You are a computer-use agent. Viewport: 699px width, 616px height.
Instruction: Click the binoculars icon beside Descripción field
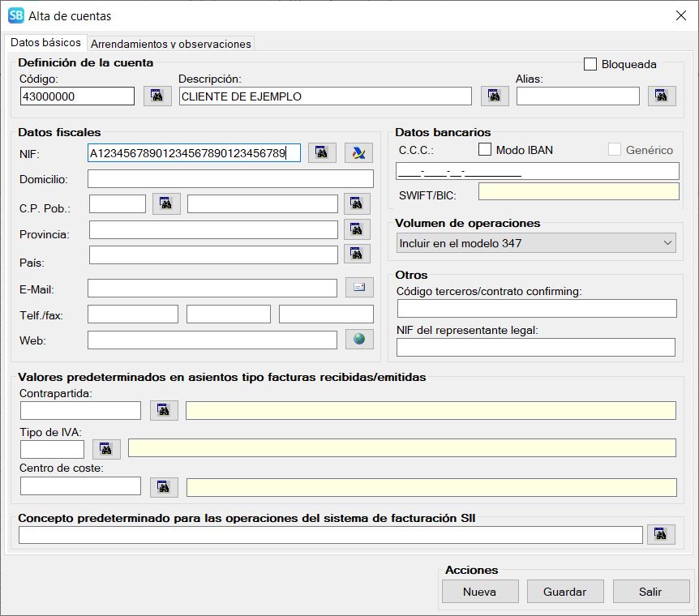(x=495, y=96)
